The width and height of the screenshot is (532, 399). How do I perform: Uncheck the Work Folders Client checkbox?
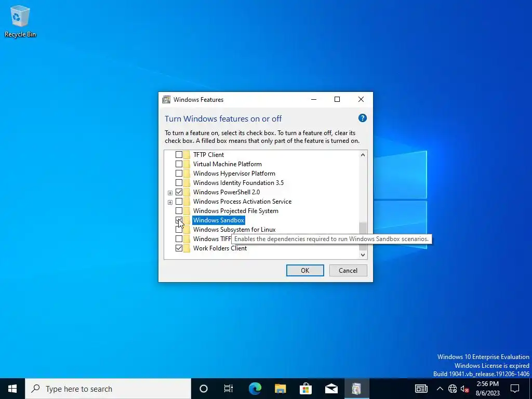click(x=179, y=248)
